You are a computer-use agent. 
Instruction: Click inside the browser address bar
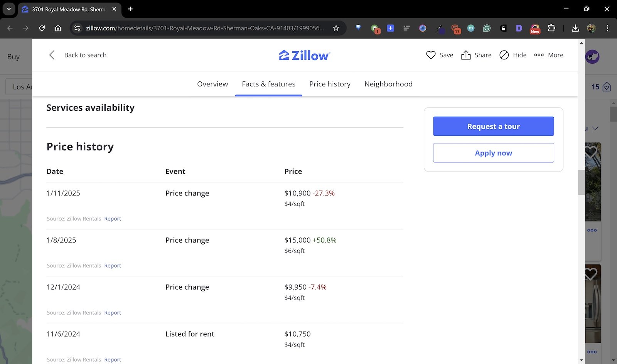coord(201,28)
